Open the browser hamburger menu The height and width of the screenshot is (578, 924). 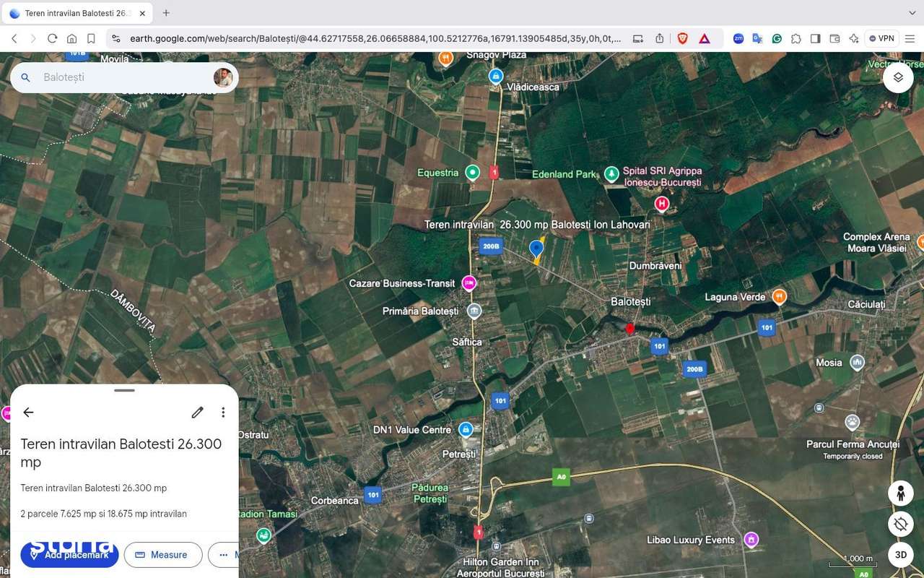pyautogui.click(x=910, y=38)
